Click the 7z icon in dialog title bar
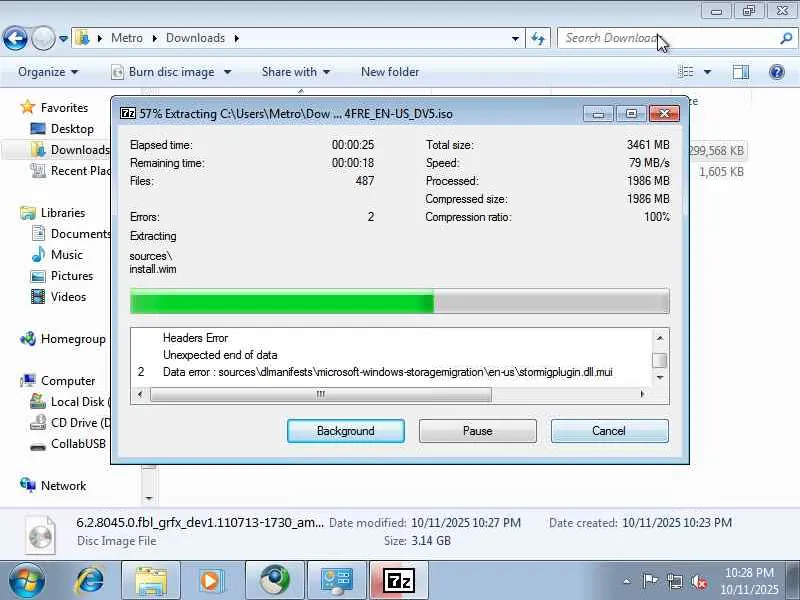 coord(128,113)
